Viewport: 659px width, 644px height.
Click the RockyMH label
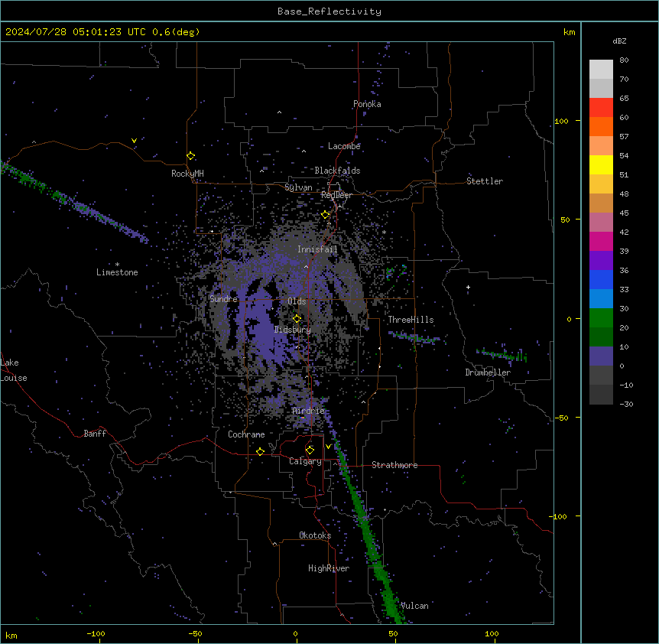[187, 174]
